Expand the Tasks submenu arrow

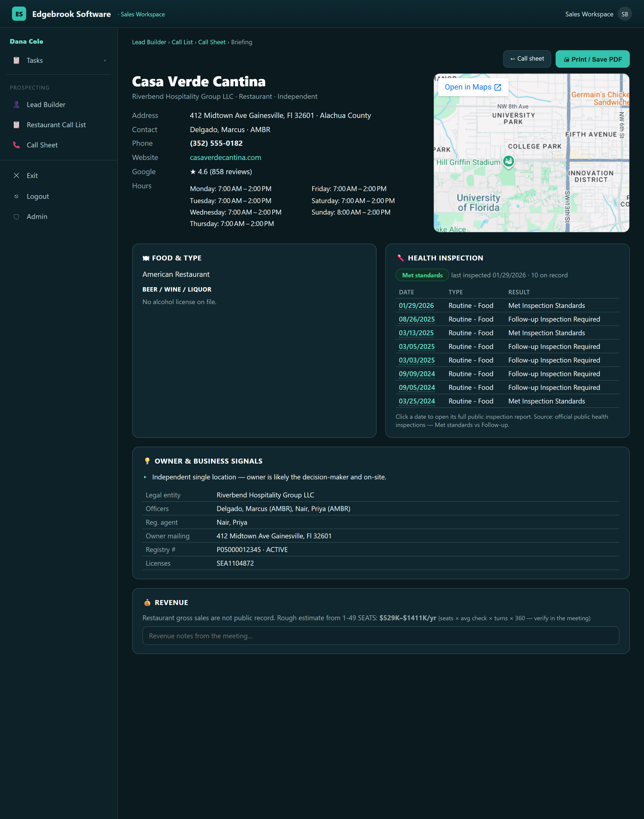click(105, 60)
